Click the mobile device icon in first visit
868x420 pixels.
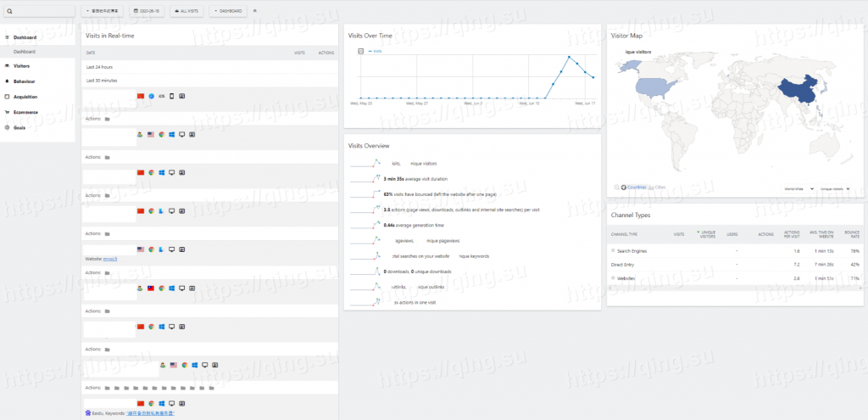coord(172,96)
